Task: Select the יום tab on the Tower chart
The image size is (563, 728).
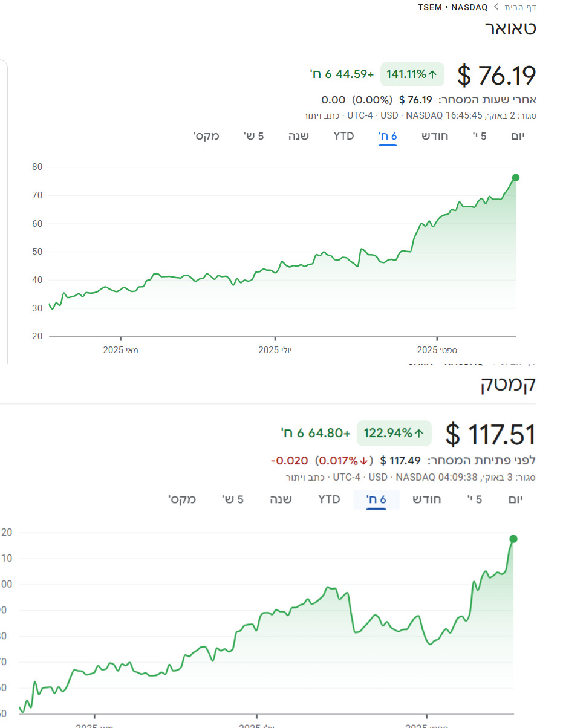Action: (x=518, y=136)
